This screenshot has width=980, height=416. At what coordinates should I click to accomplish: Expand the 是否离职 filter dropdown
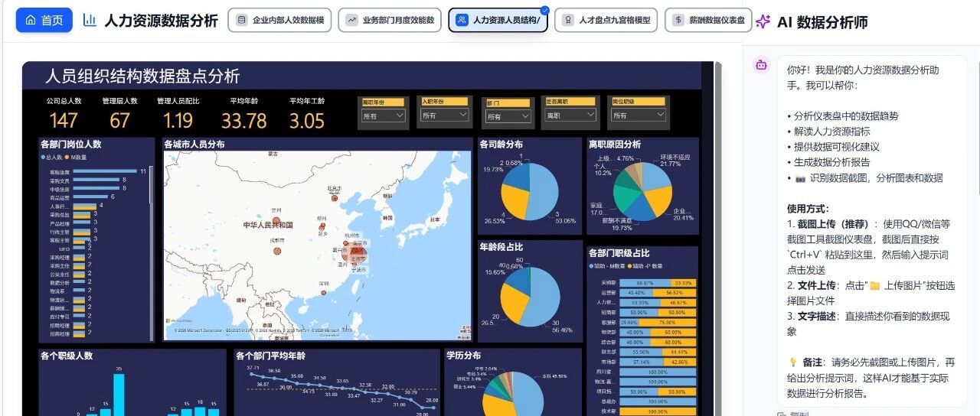[570, 115]
